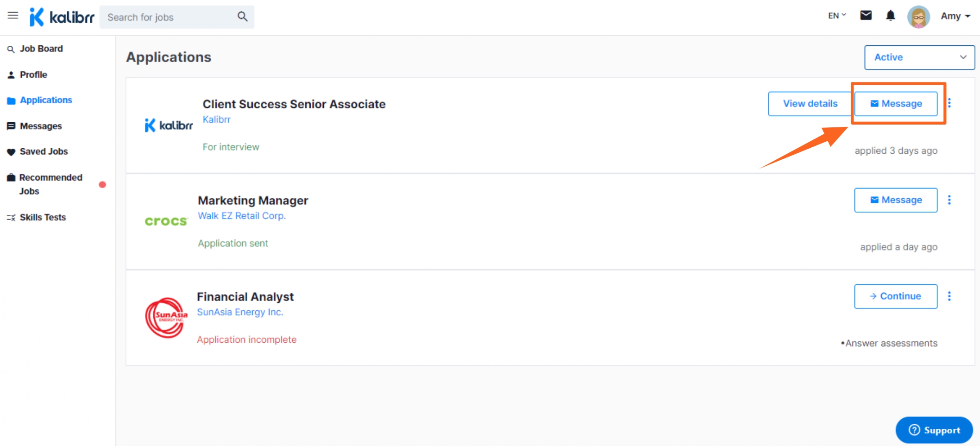Click the Kalibrr logo
The image size is (980, 446).
(x=62, y=16)
